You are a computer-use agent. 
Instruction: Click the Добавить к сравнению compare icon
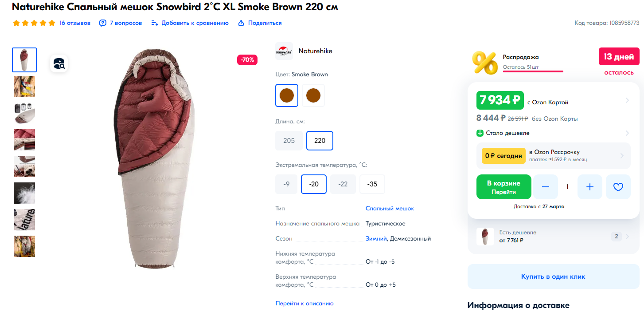pos(155,23)
